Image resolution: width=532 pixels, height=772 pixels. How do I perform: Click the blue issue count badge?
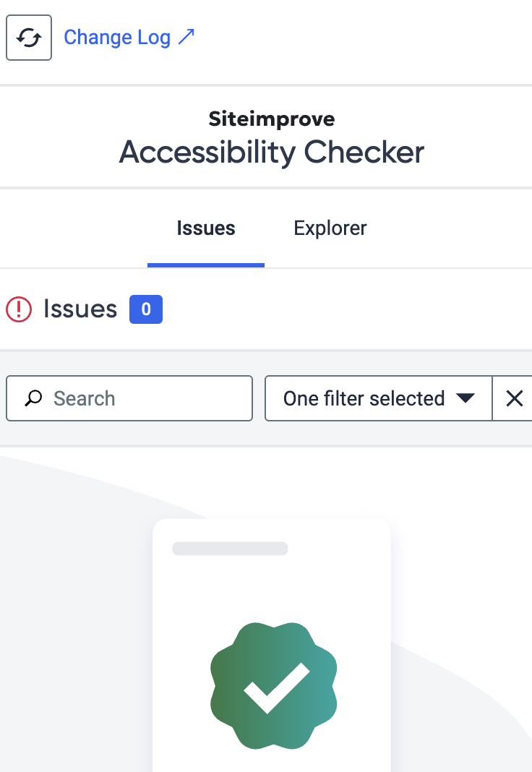pos(146,309)
